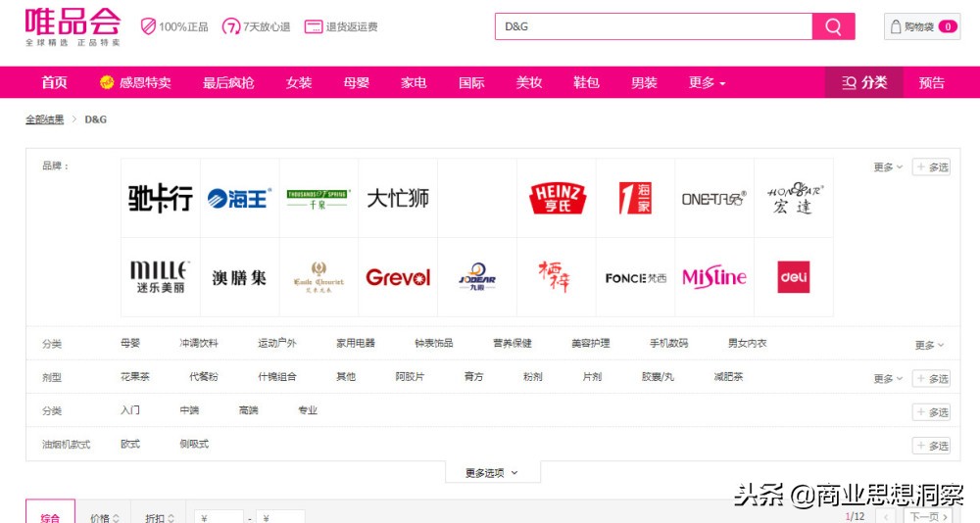This screenshot has height=523, width=980.
Task: Open the 分类 navigation menu
Action: (863, 82)
